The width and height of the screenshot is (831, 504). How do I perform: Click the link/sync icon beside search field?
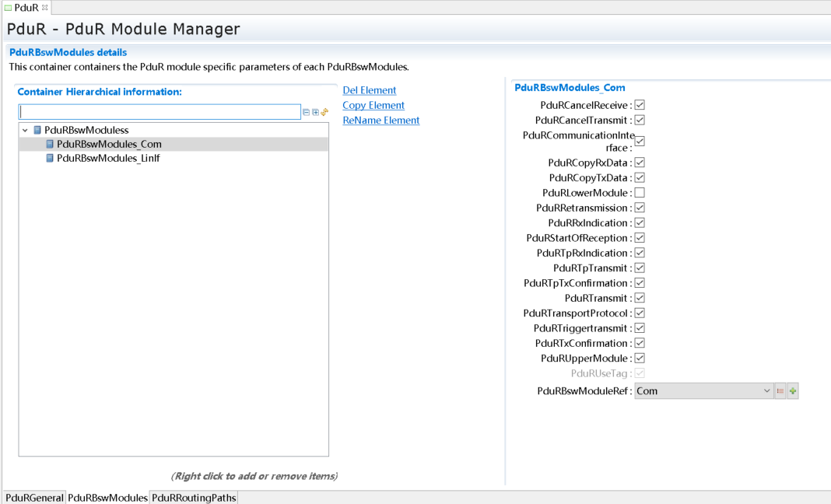click(324, 112)
